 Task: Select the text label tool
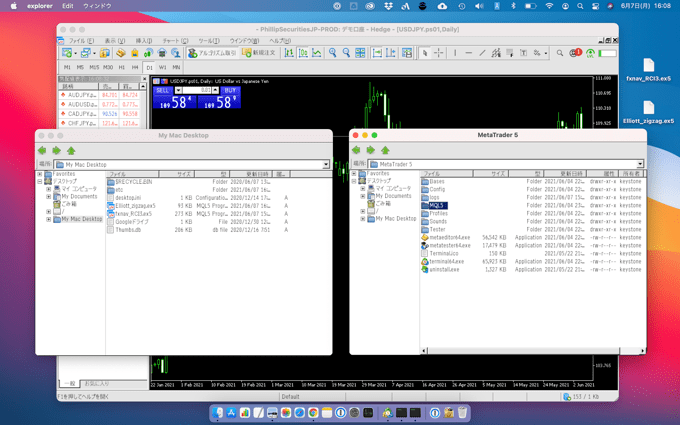pyautogui.click(x=523, y=53)
